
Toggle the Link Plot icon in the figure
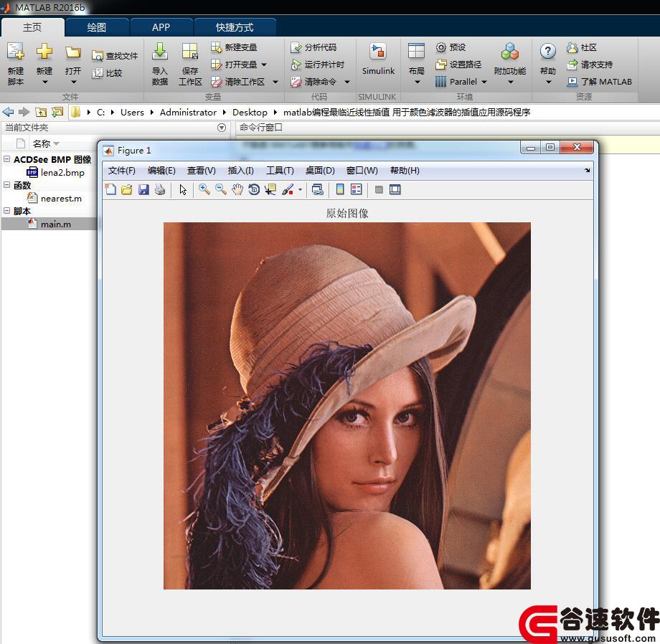pyautogui.click(x=317, y=190)
